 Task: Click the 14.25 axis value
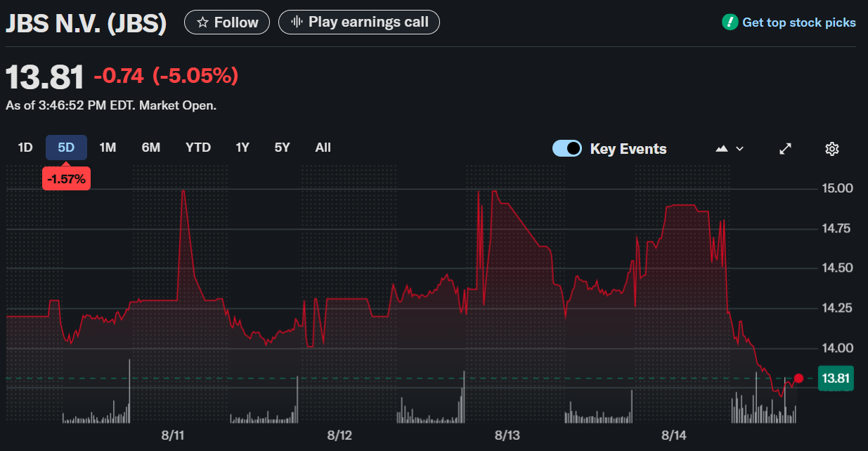pos(836,308)
